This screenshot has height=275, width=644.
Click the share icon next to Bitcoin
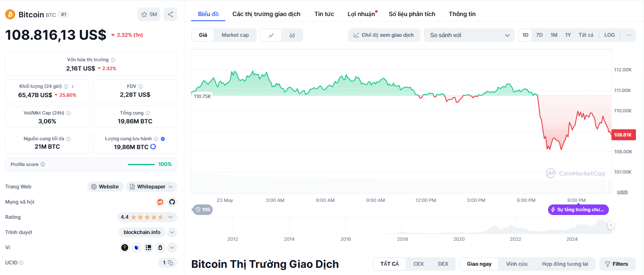pos(170,14)
